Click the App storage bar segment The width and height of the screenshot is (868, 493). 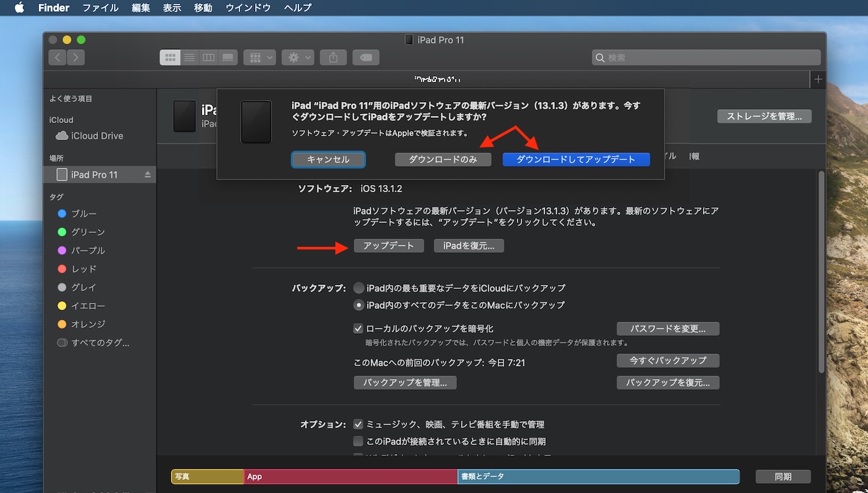pos(350,477)
